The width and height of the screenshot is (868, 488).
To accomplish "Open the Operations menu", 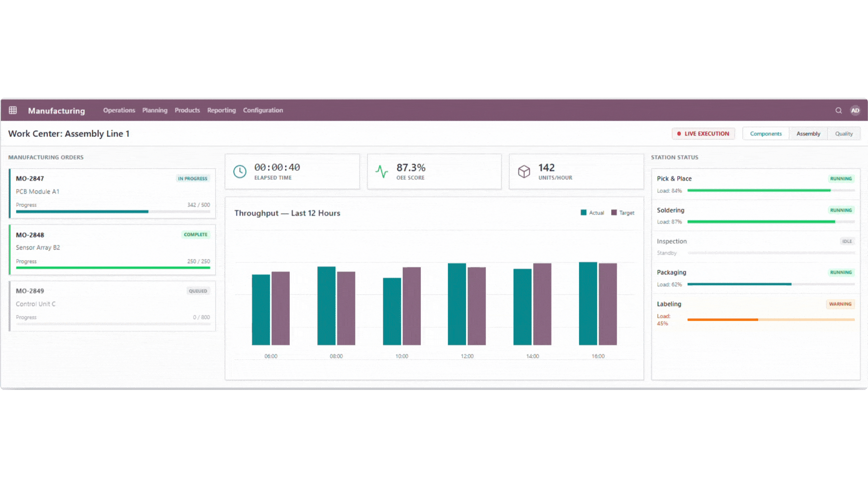I will (119, 110).
